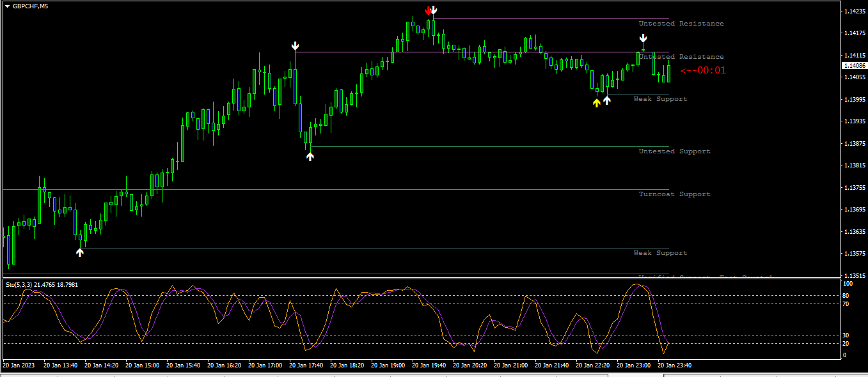868x377 pixels.
Task: Select white up arrow where Untested Support line begins
Action: [310, 156]
